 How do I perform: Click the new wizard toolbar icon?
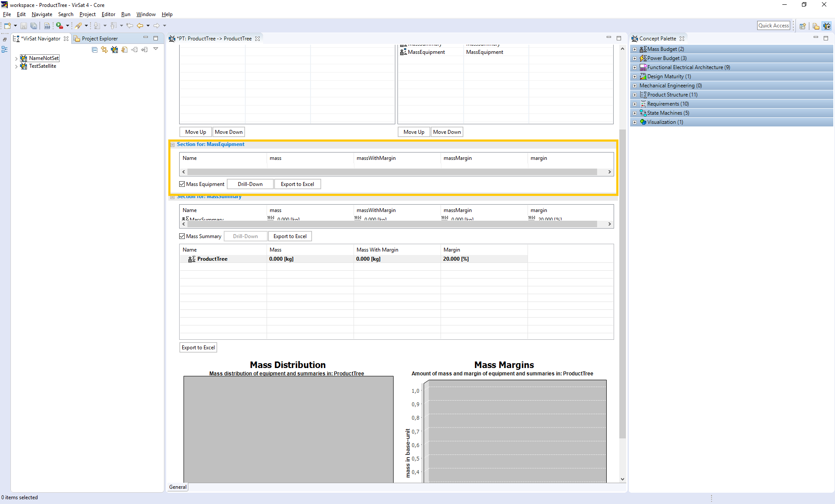pyautogui.click(x=7, y=26)
